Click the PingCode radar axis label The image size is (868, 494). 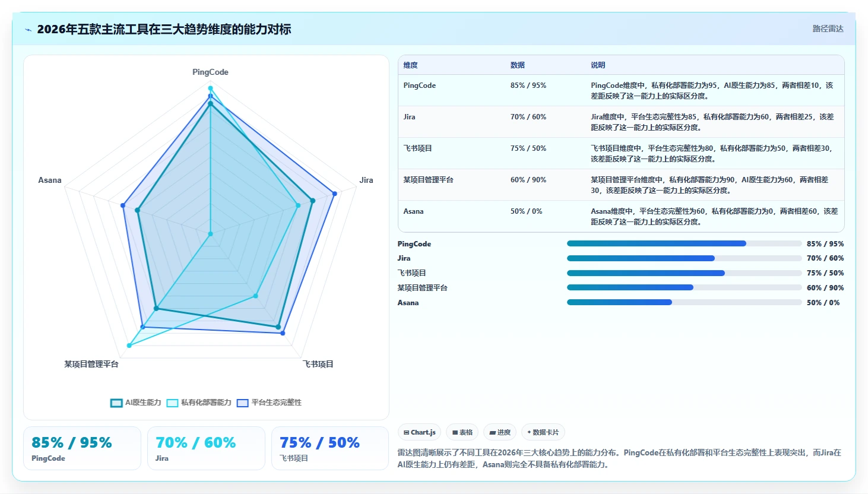point(210,72)
